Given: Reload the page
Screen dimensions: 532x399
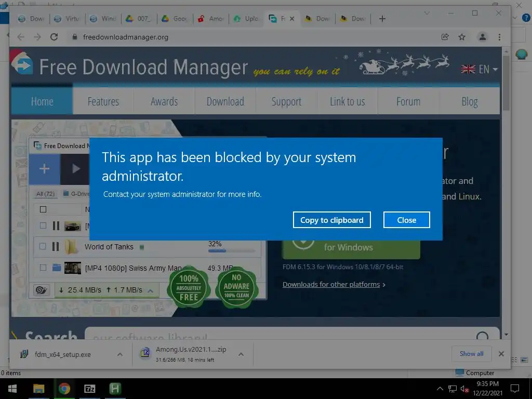Looking at the screenshot, I should (54, 37).
